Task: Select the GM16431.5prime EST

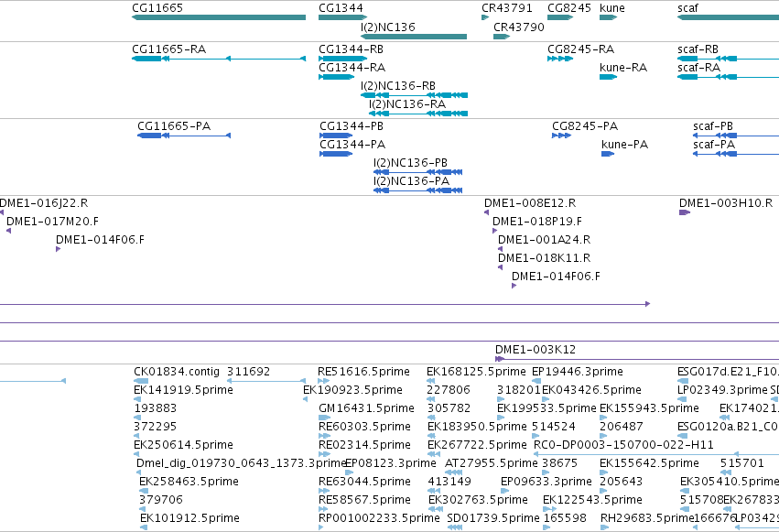Action: coord(323,418)
